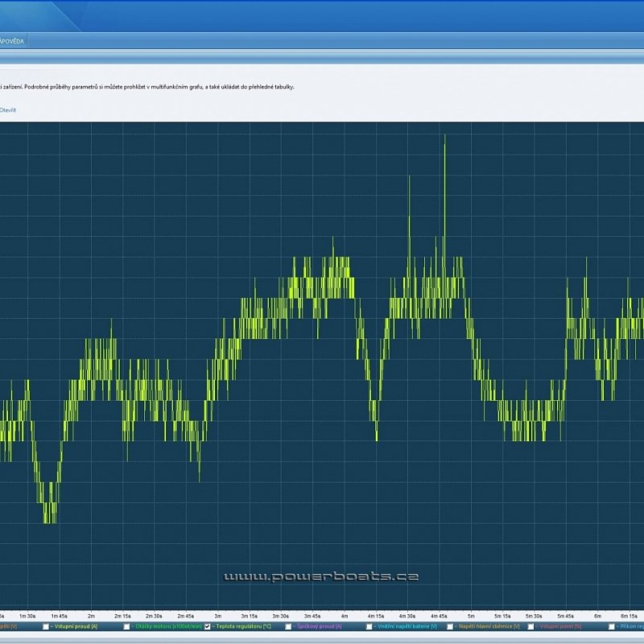644x644 pixels.
Task: Click the 3m mark on time axis
Action: pos(217,616)
